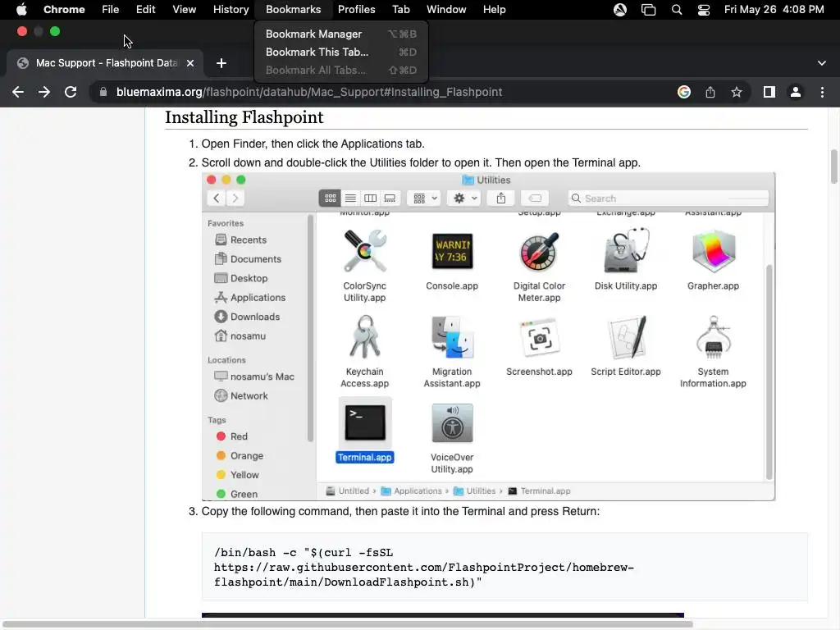
Task: Select Recents in Finder sidebar
Action: [240, 240]
